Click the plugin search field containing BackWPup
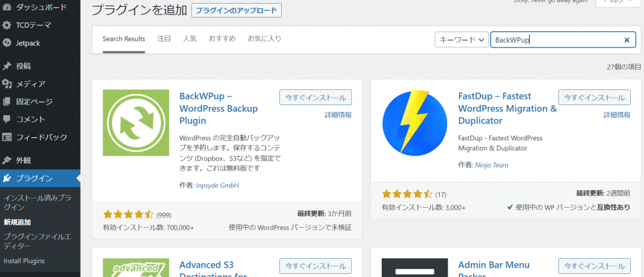Viewport: 644px width, 277px height. [563, 40]
